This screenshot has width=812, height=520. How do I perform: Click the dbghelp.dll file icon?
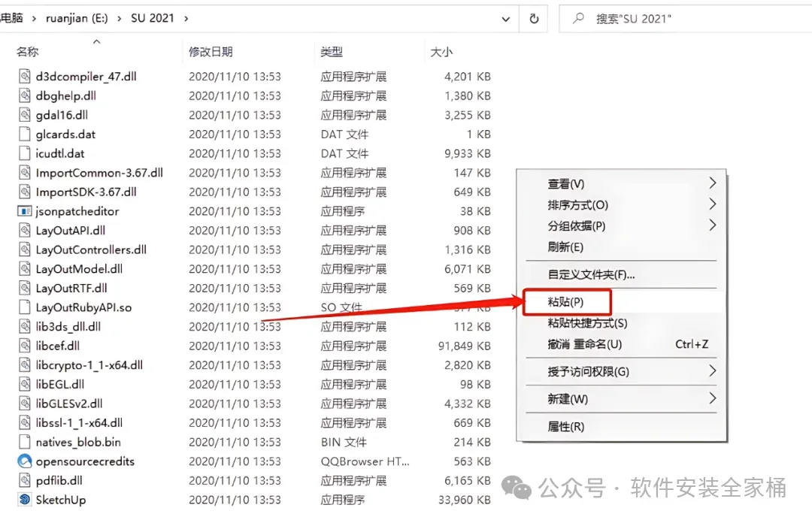24,95
